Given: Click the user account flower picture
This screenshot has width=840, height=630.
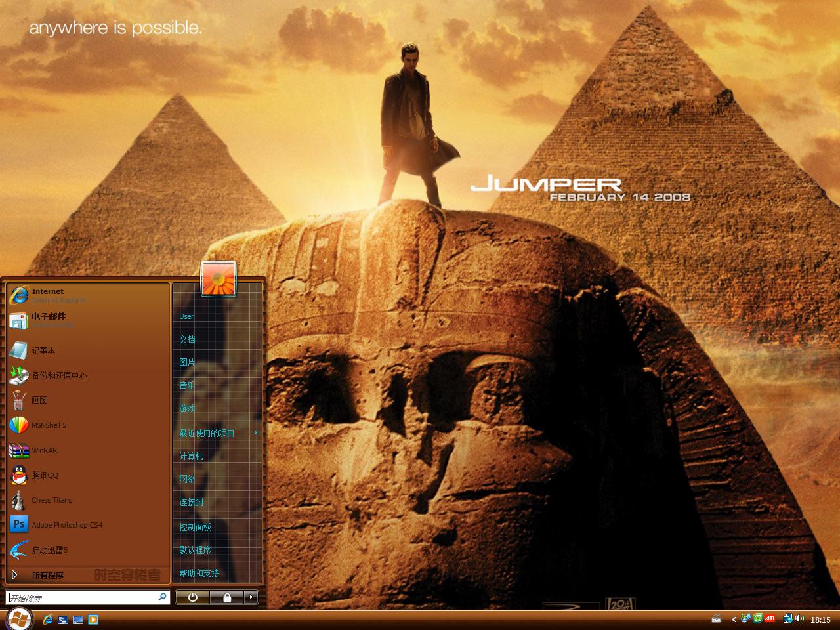Looking at the screenshot, I should click(218, 278).
